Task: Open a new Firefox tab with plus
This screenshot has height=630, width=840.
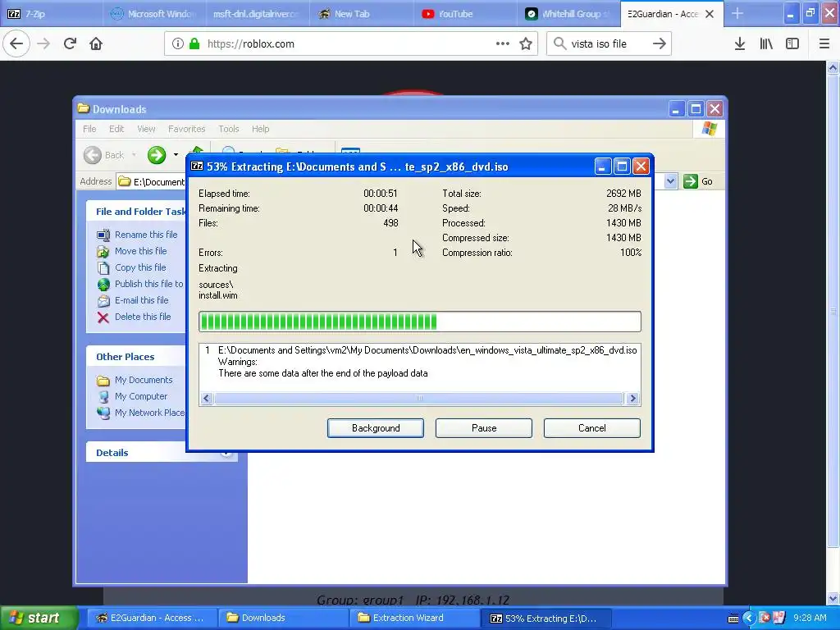Action: tap(737, 13)
